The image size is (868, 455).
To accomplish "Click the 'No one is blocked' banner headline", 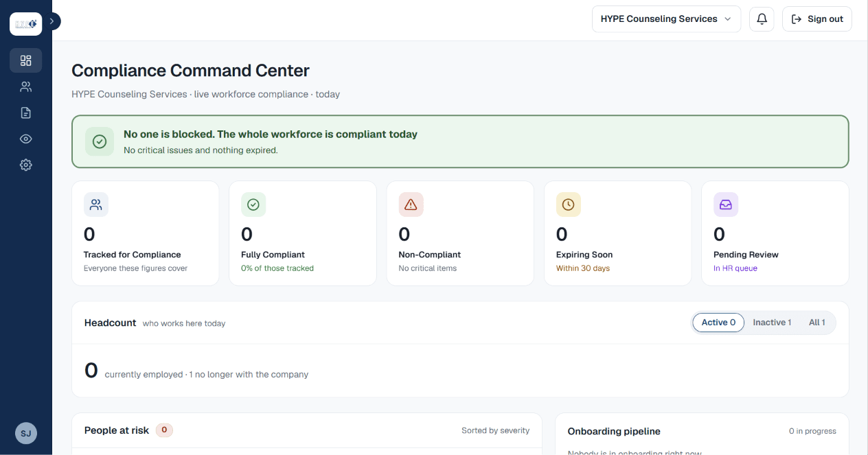I will [271, 135].
